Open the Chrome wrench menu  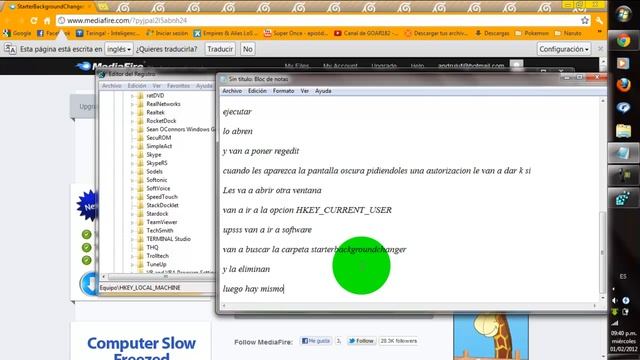pos(599,20)
